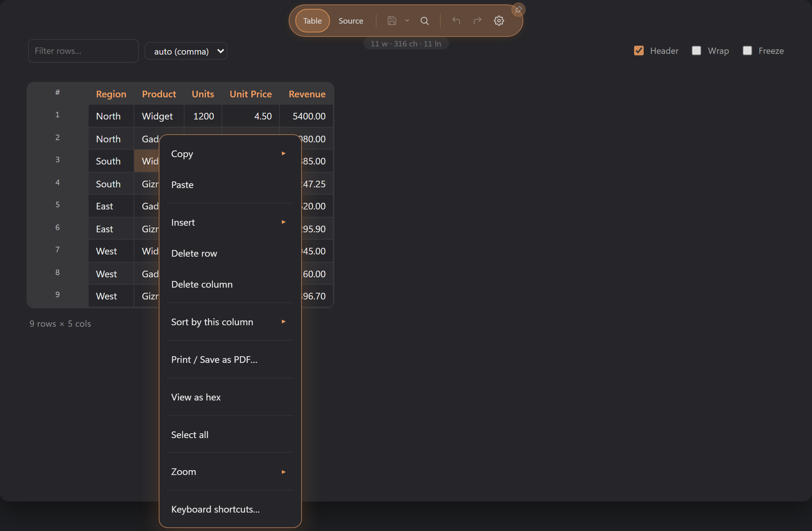
Task: Choose Paste from context menu
Action: 230,185
